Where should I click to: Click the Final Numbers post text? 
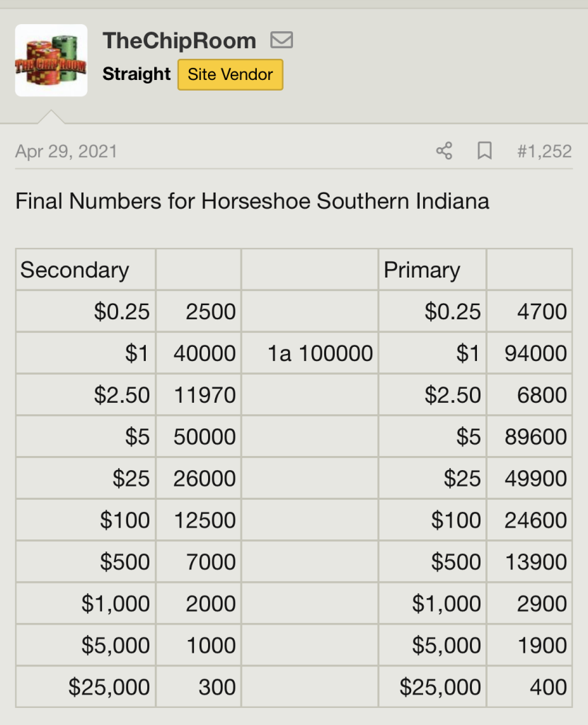[x=252, y=201]
